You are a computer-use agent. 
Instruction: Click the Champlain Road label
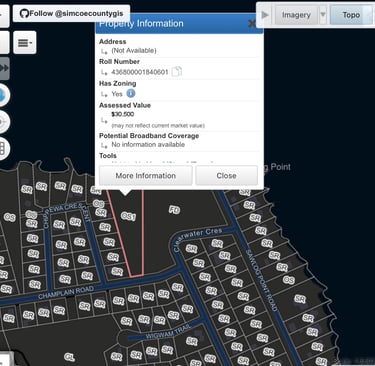click(66, 292)
